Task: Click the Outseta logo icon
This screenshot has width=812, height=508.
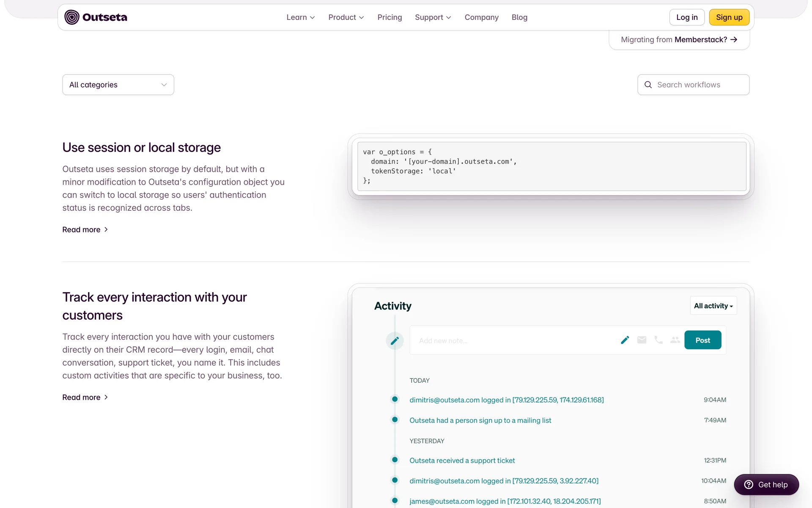Action: [x=72, y=17]
